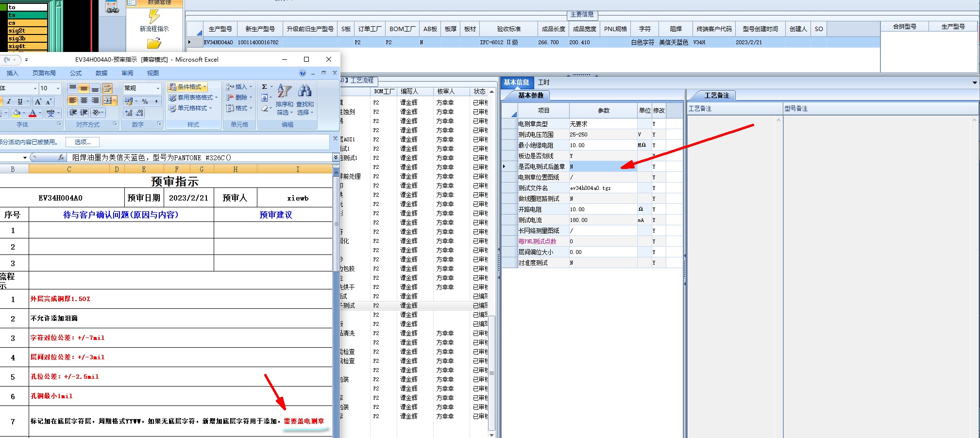Click the 删除 cells button

[239, 98]
